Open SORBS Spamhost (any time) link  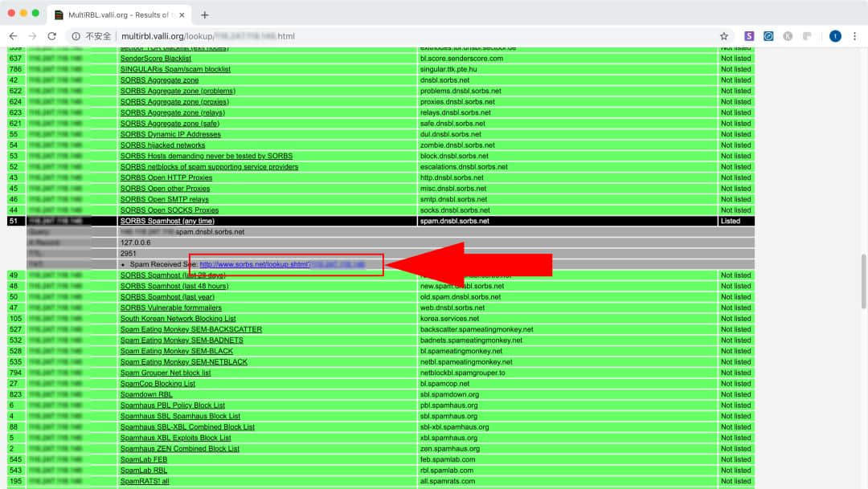point(167,221)
